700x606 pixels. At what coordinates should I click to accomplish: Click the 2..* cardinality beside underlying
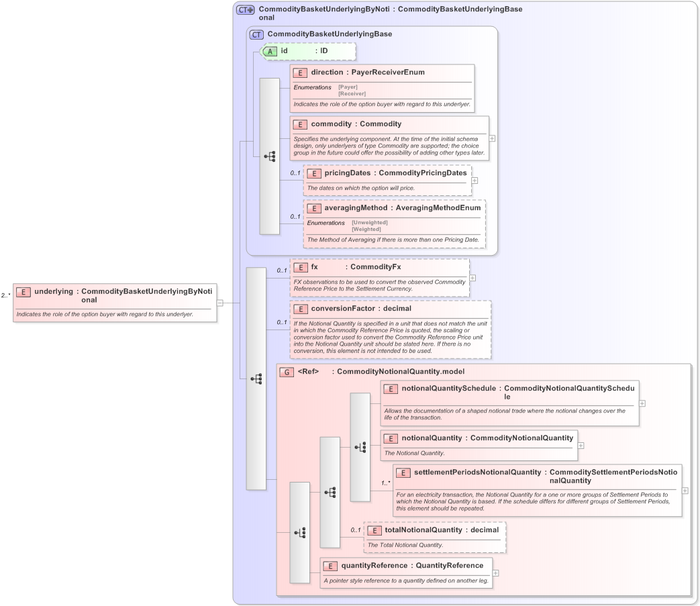(x=6, y=295)
